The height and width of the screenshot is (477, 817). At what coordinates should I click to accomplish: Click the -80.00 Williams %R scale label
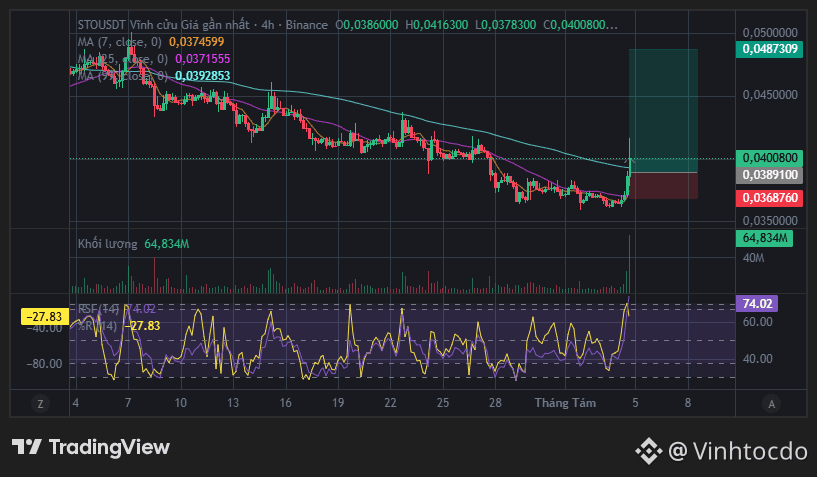coord(44,364)
